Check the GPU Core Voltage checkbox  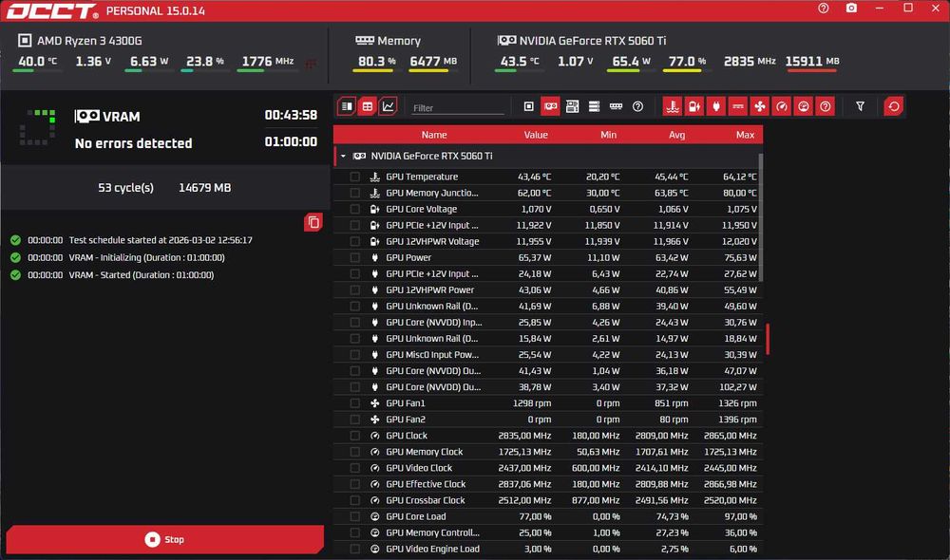pos(355,209)
